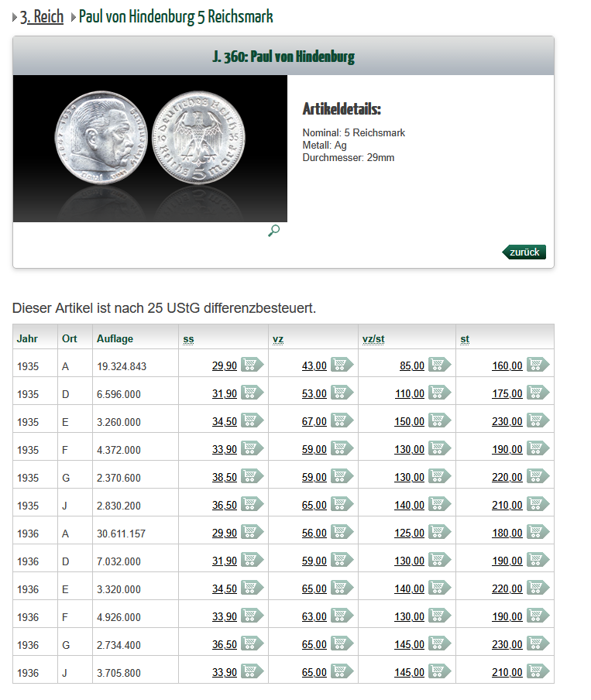Viewport: 591px width, 700px height.
Task: Select price 56,00 for 1936 A
Action: click(x=314, y=533)
